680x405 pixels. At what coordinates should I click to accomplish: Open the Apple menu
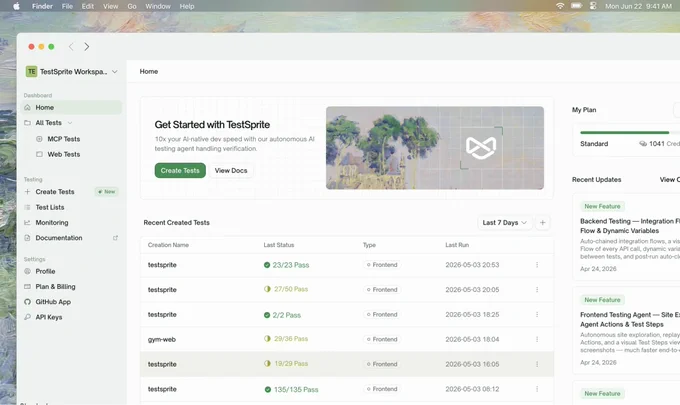(16, 6)
